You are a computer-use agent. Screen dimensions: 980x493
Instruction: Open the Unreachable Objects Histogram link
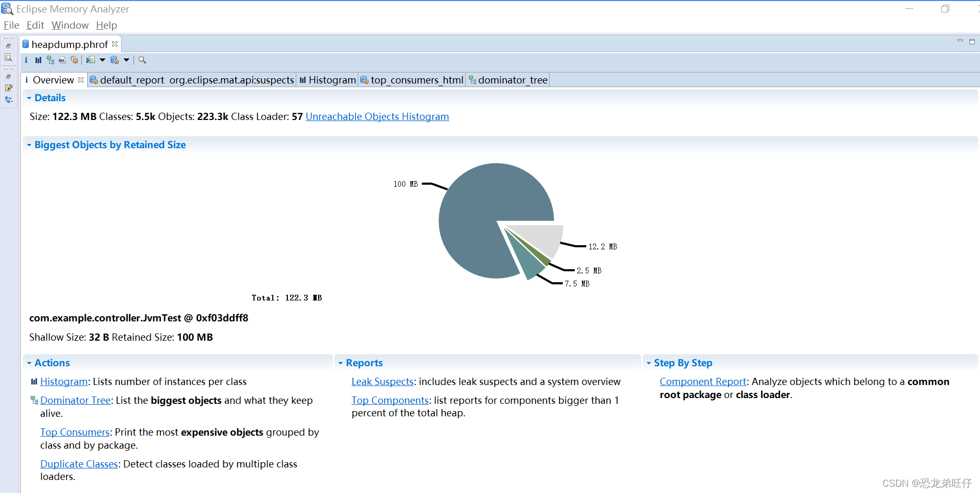377,116
